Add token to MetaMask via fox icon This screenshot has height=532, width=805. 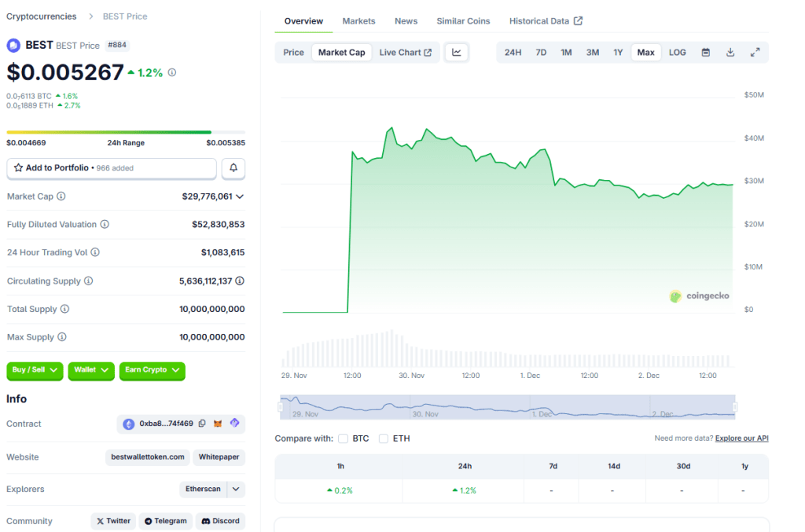(x=219, y=424)
